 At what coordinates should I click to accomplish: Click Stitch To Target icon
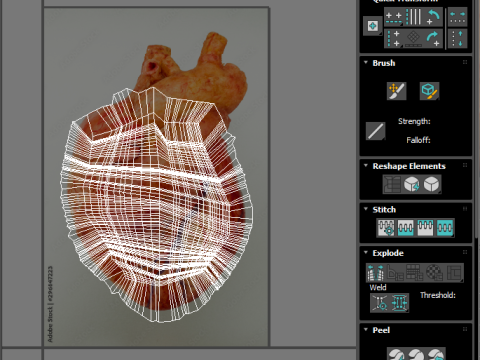coord(386,228)
